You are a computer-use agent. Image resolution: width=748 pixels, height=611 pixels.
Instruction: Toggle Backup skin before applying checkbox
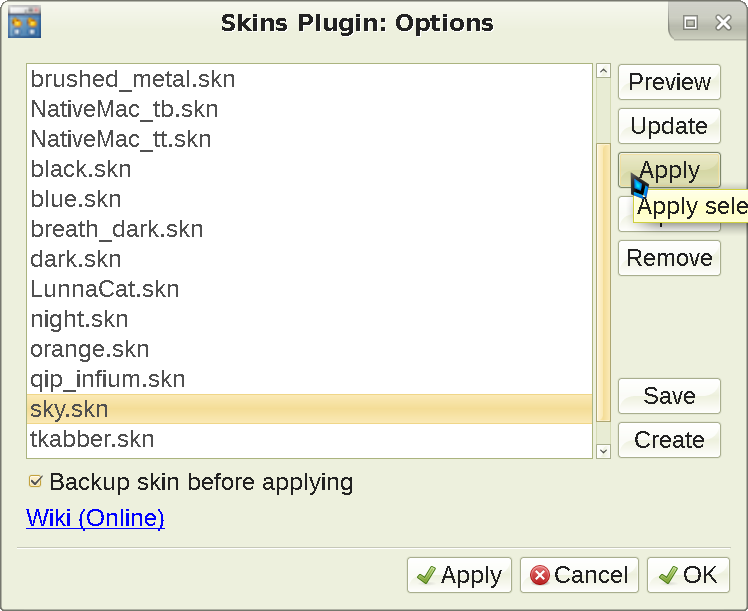pos(37,482)
